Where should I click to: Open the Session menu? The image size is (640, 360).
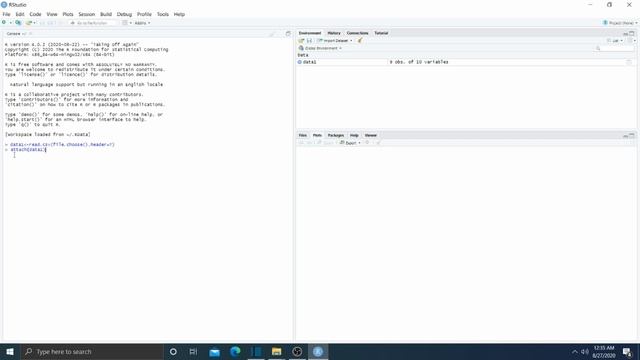(x=87, y=14)
